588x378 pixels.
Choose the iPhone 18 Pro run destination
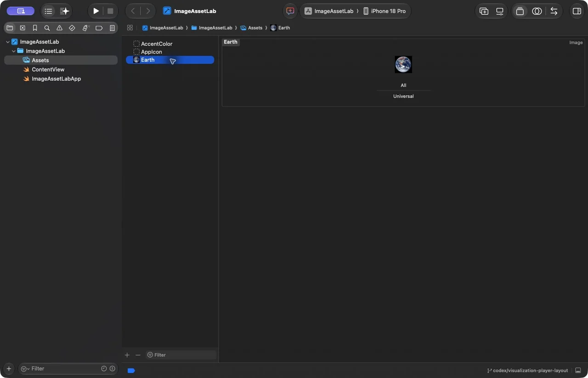384,11
